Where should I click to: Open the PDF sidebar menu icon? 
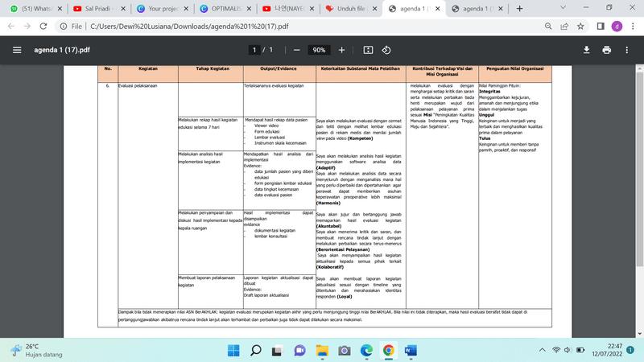pyautogui.click(x=17, y=50)
